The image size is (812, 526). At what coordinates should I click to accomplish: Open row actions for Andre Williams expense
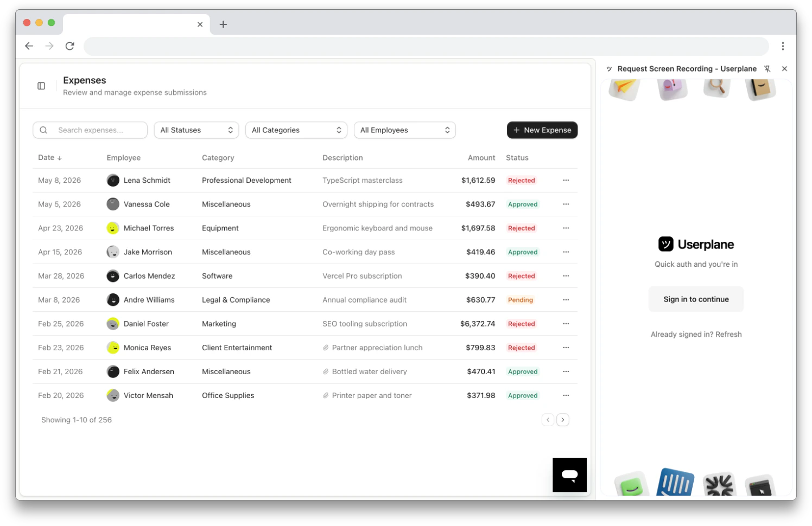point(566,299)
